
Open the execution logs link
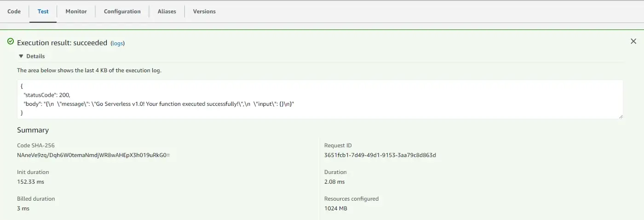coord(118,43)
